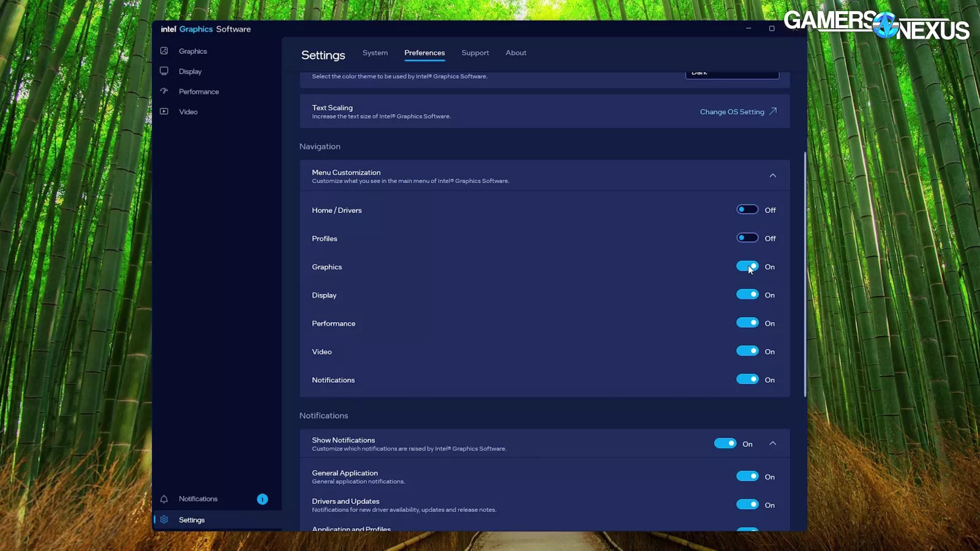Open the color theme dropdown

732,74
